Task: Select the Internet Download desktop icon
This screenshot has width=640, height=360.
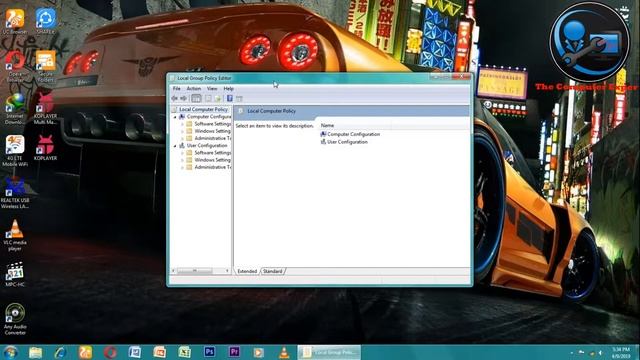Action: pyautogui.click(x=15, y=109)
